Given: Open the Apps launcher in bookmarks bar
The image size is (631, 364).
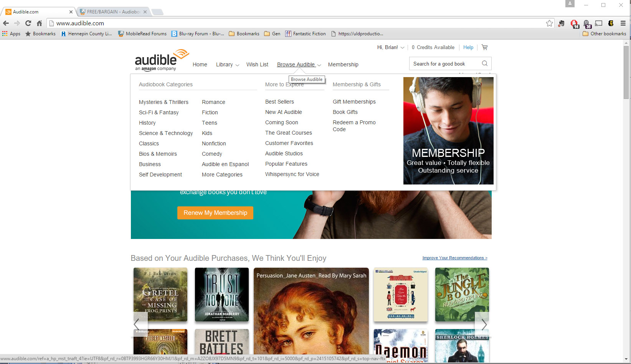Looking at the screenshot, I should coord(11,34).
